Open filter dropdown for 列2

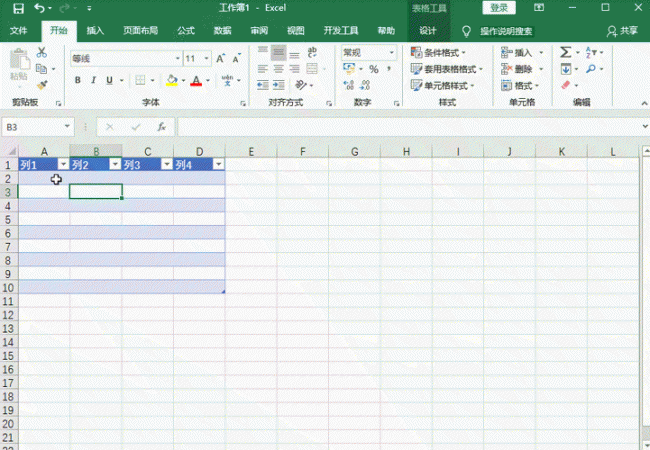[115, 165]
